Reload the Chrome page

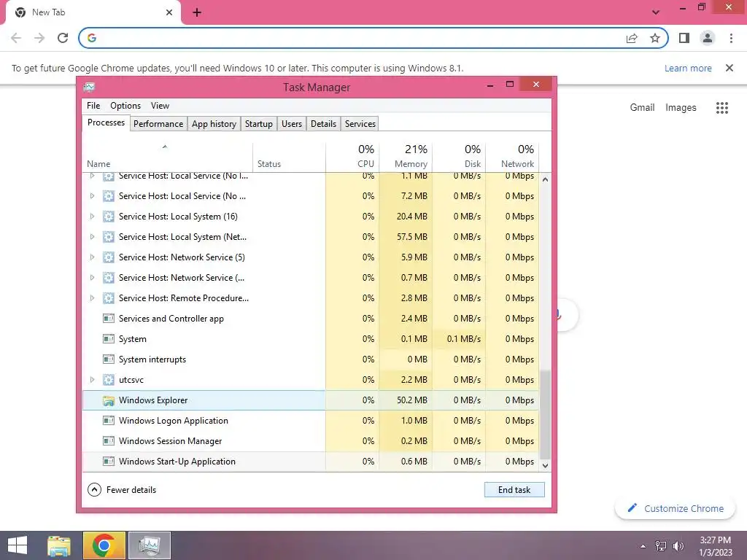(63, 38)
